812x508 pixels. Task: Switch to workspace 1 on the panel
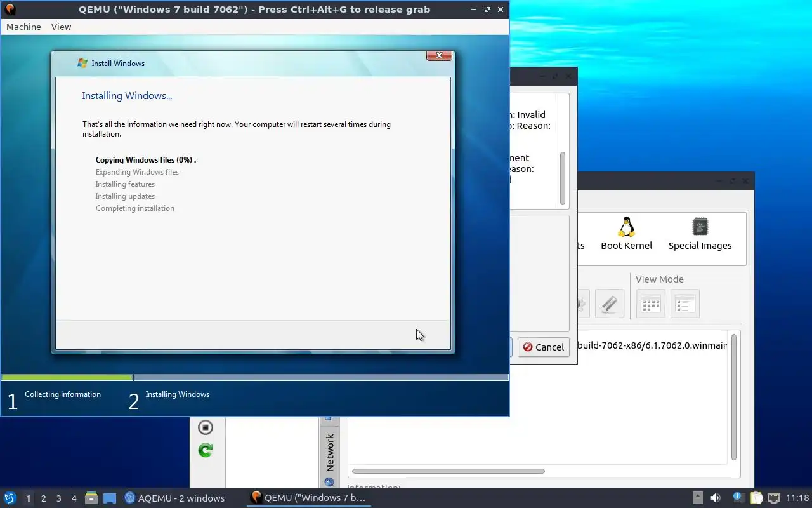point(28,498)
